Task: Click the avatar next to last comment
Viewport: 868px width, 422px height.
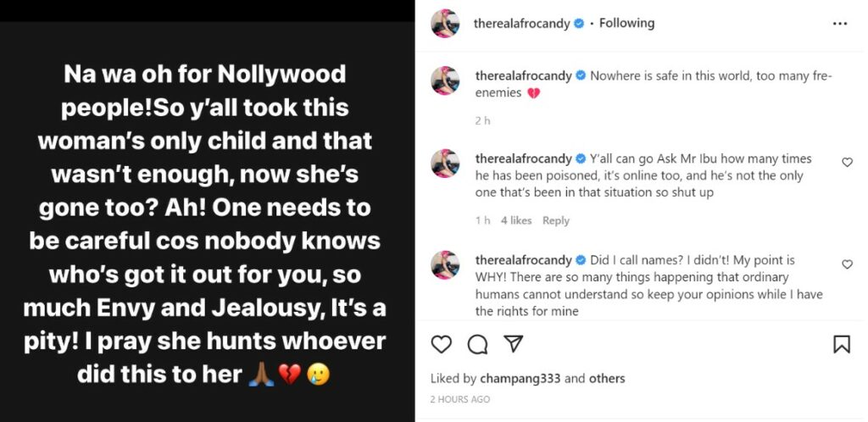Action: click(x=446, y=265)
